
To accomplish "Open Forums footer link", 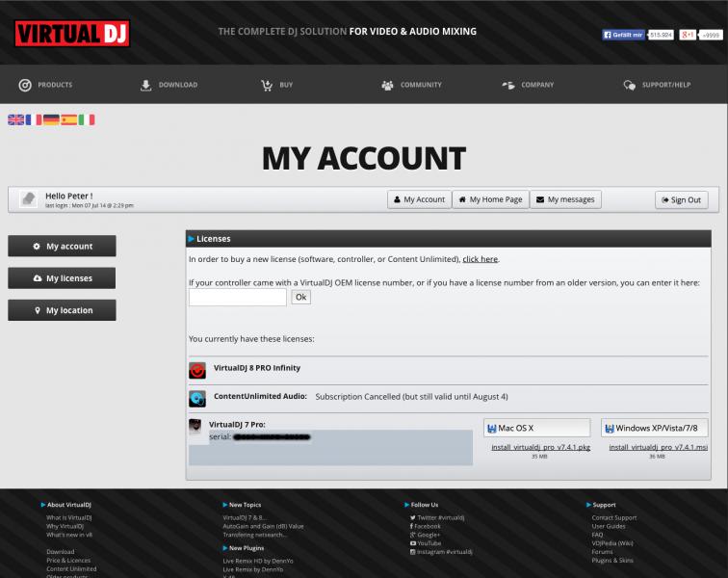I will 602,552.
